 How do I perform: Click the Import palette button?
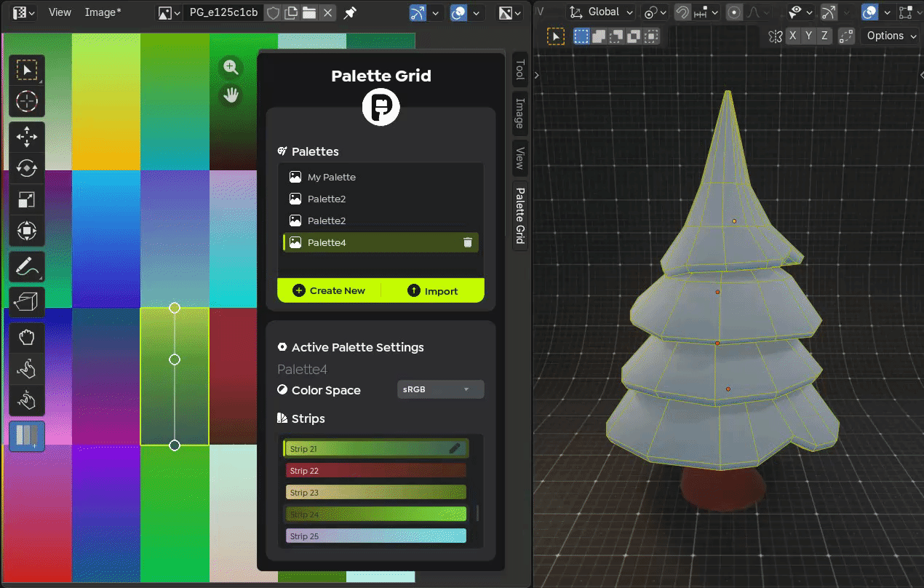click(x=433, y=290)
